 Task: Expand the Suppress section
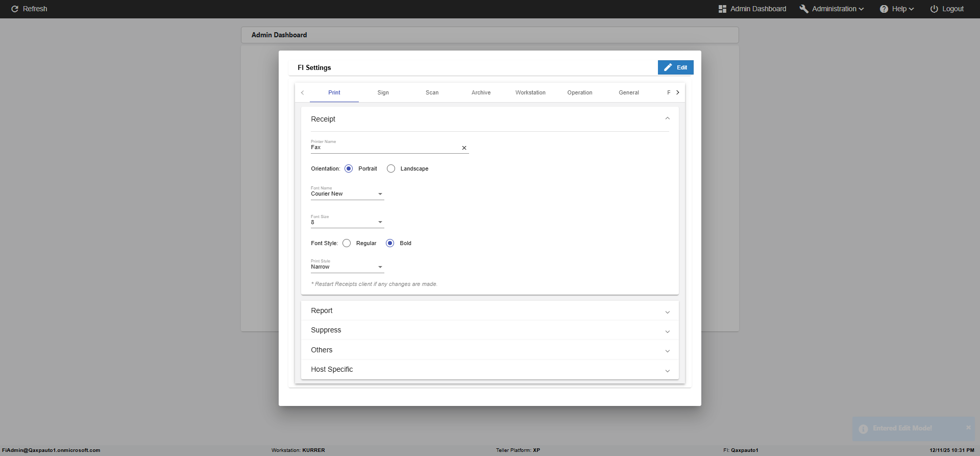click(489, 330)
